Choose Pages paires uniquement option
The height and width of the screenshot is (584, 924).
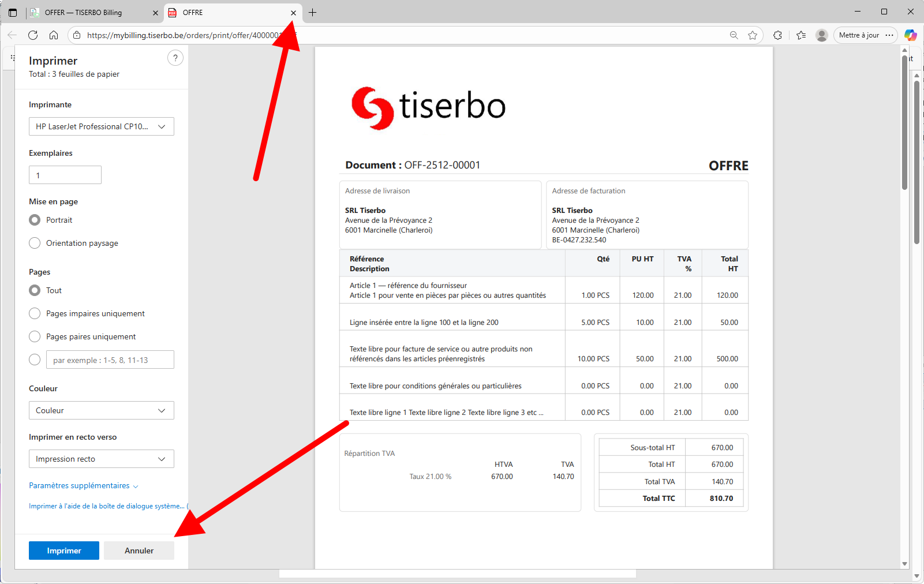(x=35, y=336)
